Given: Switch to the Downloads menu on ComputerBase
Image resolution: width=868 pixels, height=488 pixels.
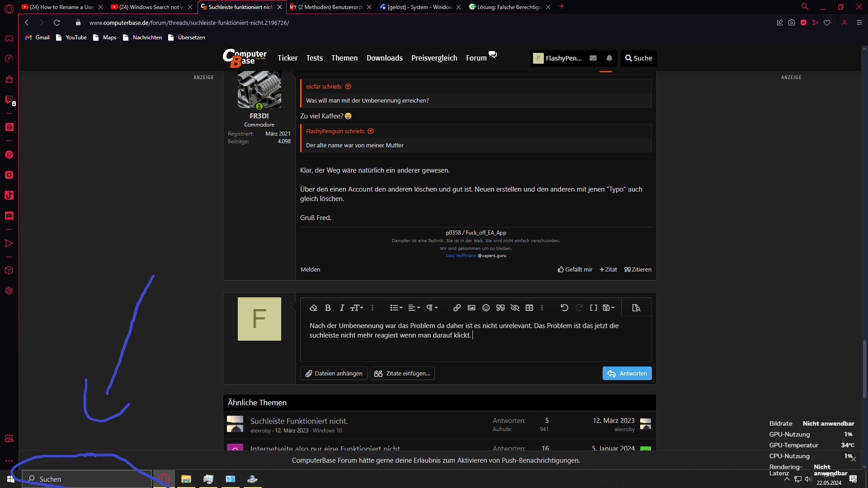Looking at the screenshot, I should click(x=384, y=58).
